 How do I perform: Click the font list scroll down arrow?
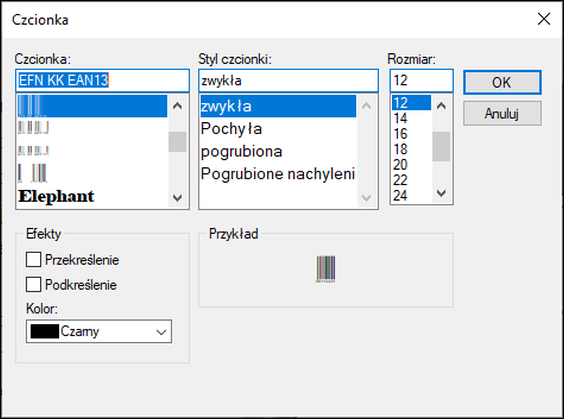177,197
